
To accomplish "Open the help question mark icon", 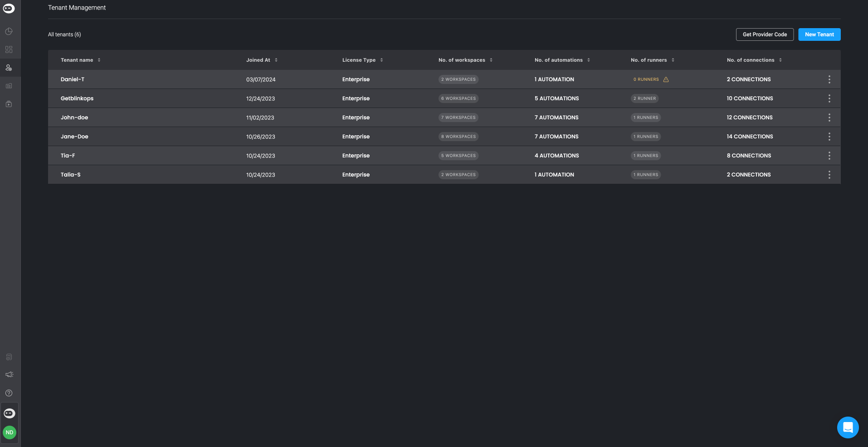I will pyautogui.click(x=9, y=393).
